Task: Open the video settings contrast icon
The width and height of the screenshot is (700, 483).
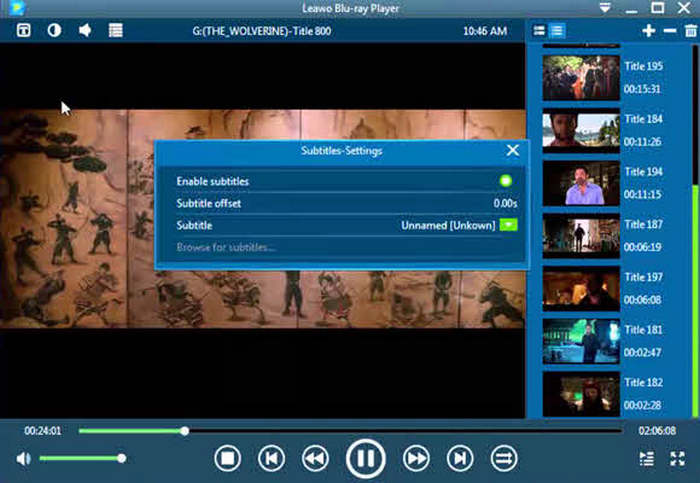Action: coord(54,30)
